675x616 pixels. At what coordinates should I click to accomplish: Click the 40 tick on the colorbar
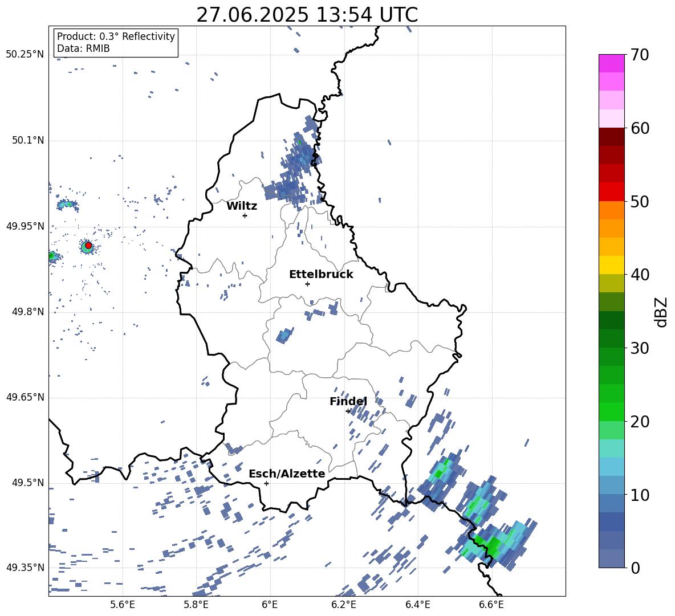[x=640, y=275]
